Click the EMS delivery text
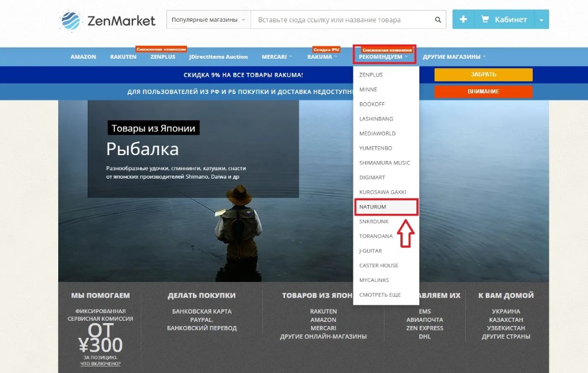This screenshot has width=588, height=373. 425,311
